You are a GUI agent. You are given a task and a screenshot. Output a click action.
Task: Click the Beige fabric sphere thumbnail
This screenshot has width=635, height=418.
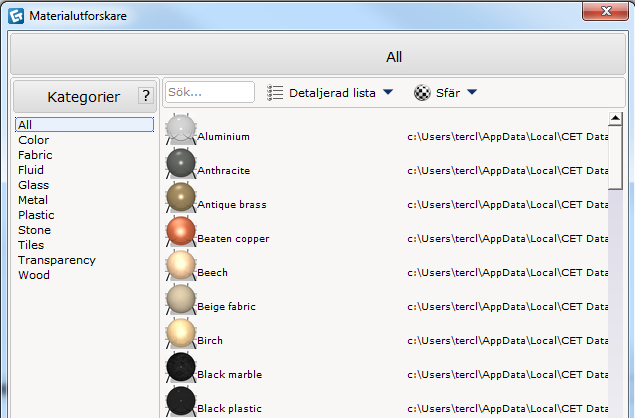(x=181, y=299)
